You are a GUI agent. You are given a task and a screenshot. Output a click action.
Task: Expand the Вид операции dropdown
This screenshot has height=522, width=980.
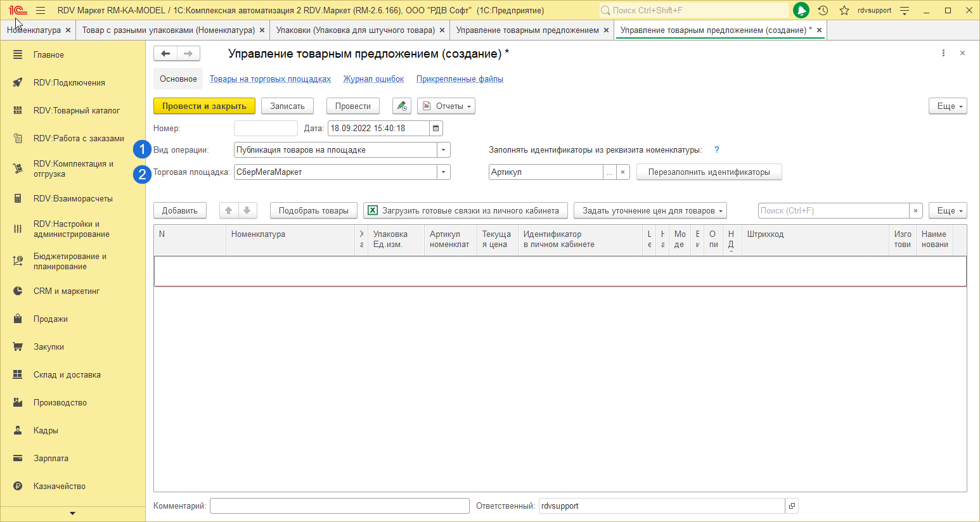tap(444, 150)
